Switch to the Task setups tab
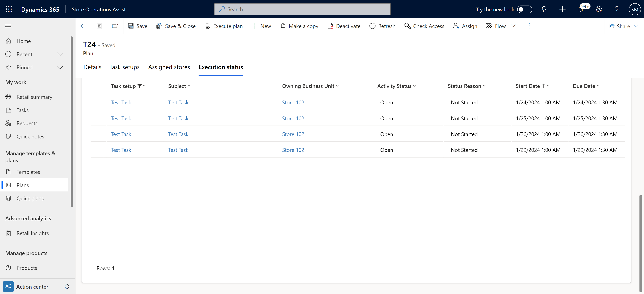 click(x=124, y=67)
